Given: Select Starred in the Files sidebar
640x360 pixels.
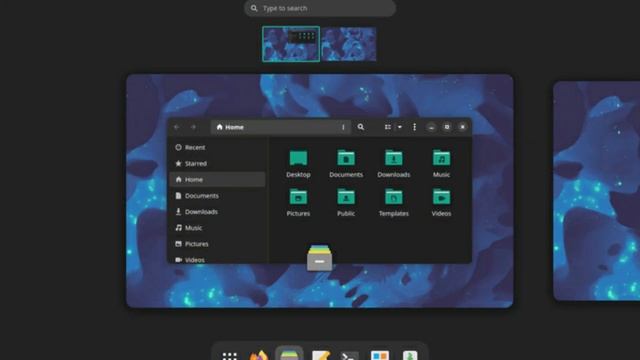Looking at the screenshot, I should (x=217, y=163).
